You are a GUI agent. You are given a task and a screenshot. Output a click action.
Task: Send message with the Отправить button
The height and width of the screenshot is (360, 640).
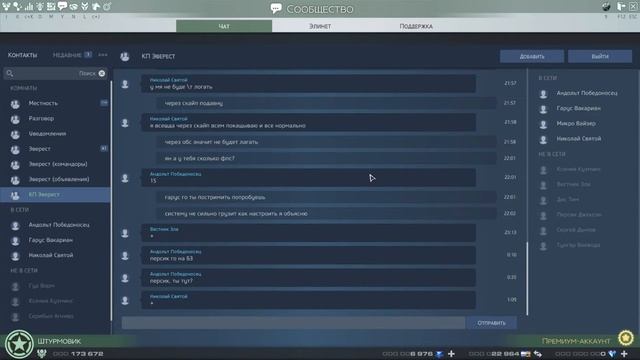(x=491, y=323)
